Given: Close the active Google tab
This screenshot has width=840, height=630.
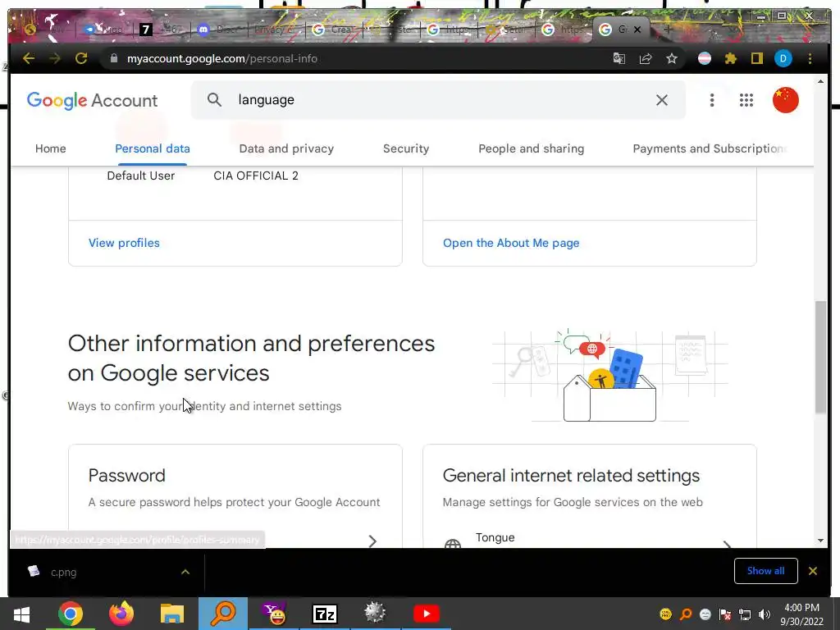Looking at the screenshot, I should point(637,30).
